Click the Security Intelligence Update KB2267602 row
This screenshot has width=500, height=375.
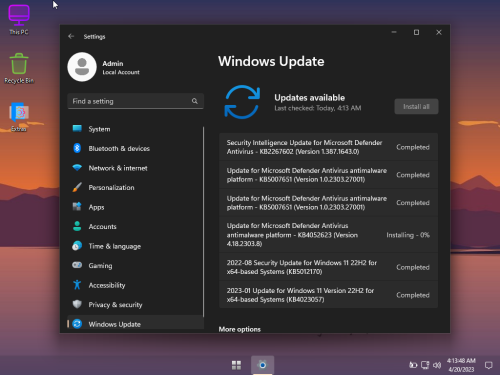[x=328, y=147]
